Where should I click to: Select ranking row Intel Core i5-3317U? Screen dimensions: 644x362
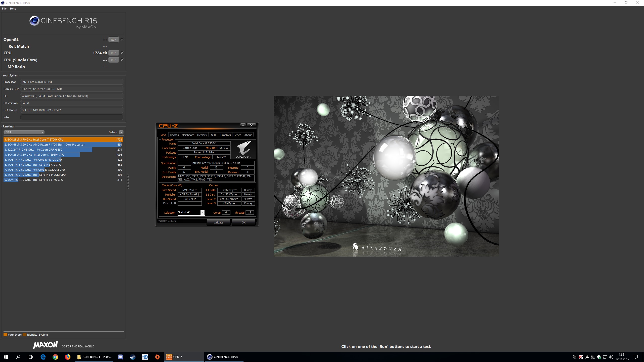(x=63, y=180)
